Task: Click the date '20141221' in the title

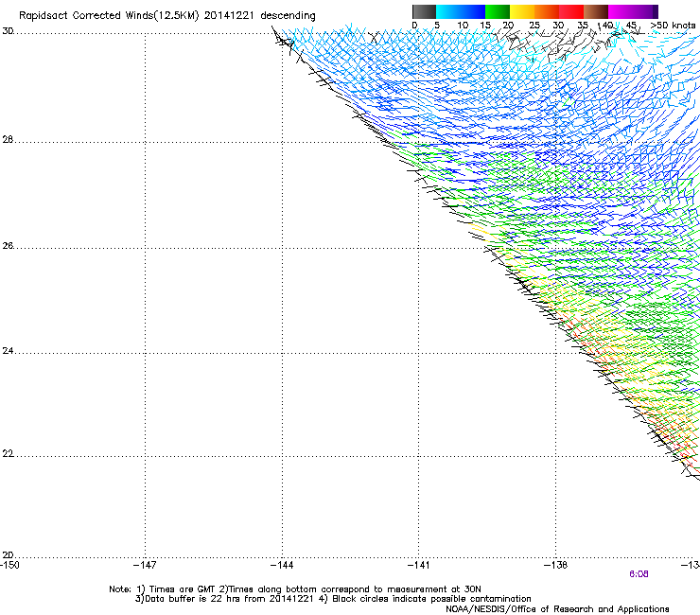Action: pyautogui.click(x=229, y=15)
